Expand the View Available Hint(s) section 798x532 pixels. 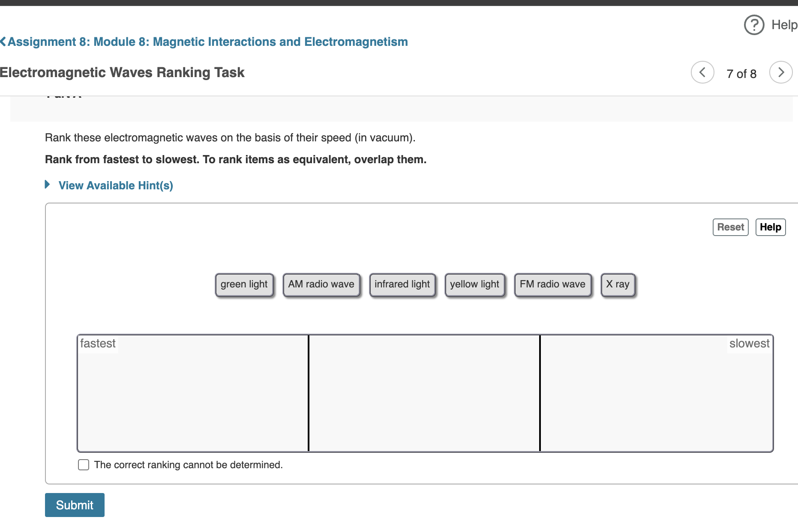116,185
